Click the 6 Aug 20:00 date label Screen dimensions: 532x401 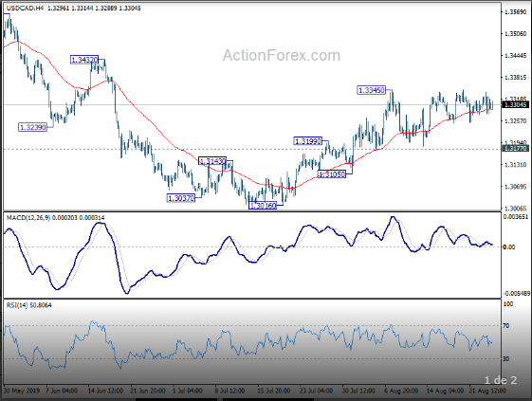pyautogui.click(x=401, y=391)
